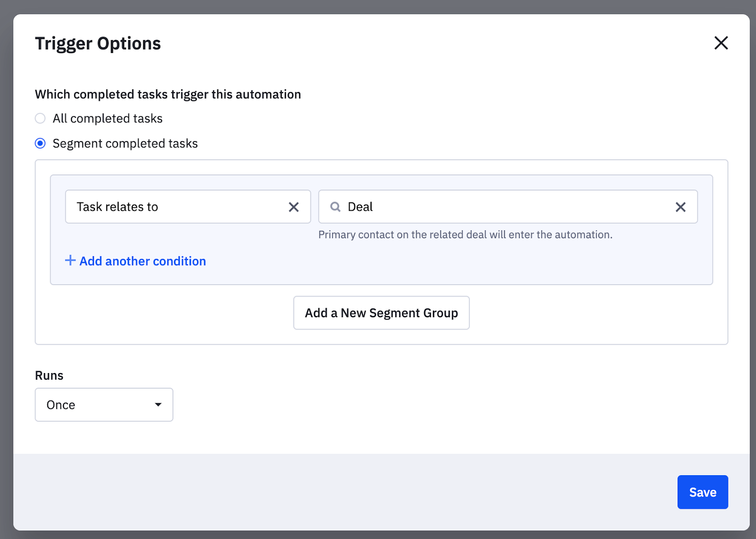Select the 'All completed tasks' radio button
The image size is (756, 539).
click(x=41, y=118)
